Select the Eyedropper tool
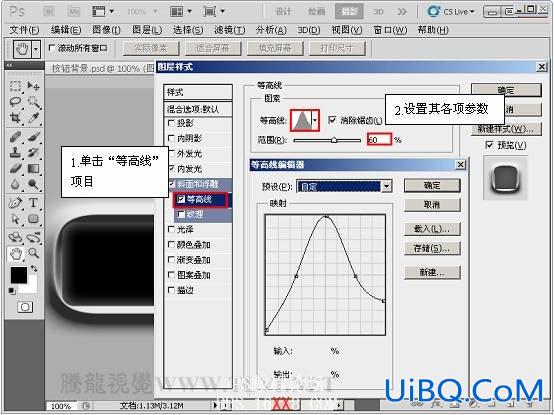Viewport: 554px width, 415px height. [34, 118]
